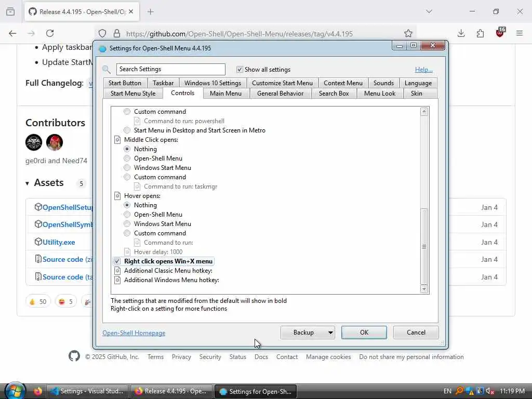This screenshot has width=532, height=399.
Task: Switch to Settings - Visual Studio taskbar button
Action: (87, 391)
